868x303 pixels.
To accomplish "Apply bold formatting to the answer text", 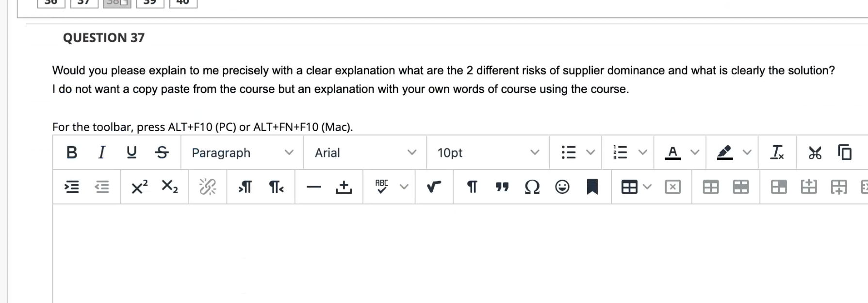I will click(x=71, y=152).
